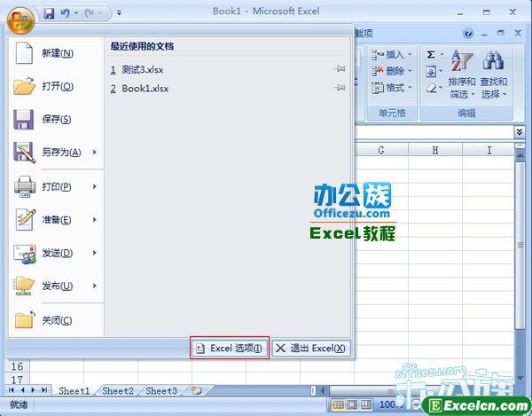Go to previous sheet navigation arrow
The image size is (532, 416).
point(22,390)
